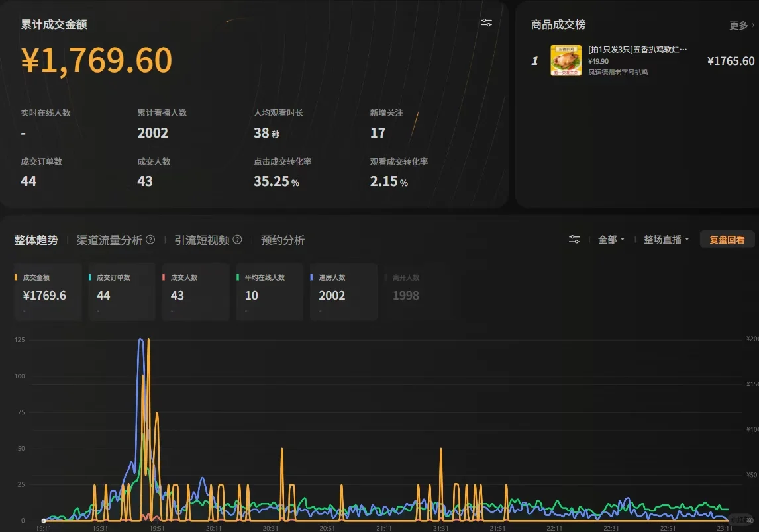Click the 成交人数 value 43 in the summary panel
759x532 pixels.
click(x=145, y=181)
